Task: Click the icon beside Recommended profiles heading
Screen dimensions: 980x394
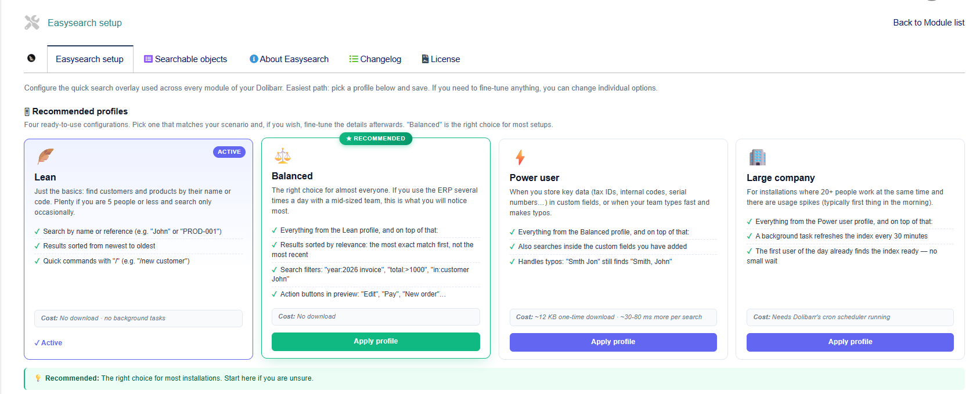Action: point(27,111)
